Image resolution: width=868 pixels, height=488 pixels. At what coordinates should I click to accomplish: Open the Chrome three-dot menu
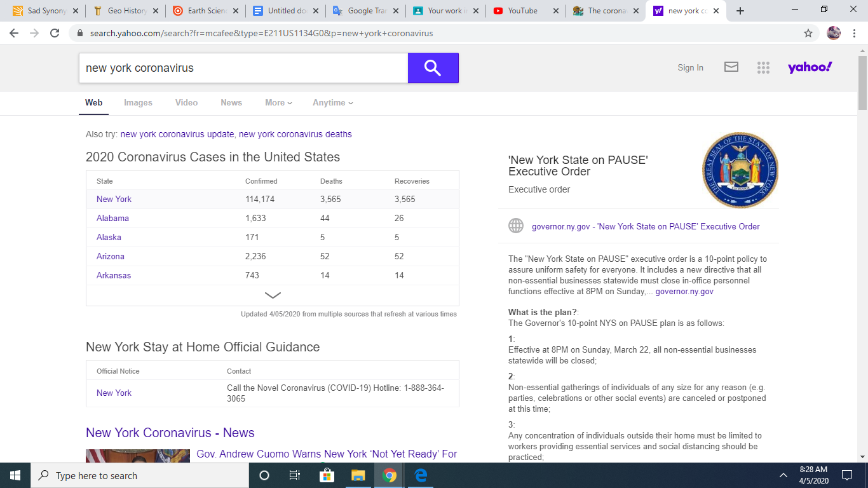pos(855,33)
